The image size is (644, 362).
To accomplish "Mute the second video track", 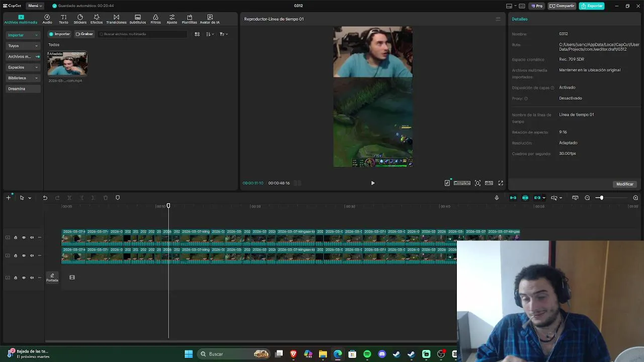I will 32,255.
